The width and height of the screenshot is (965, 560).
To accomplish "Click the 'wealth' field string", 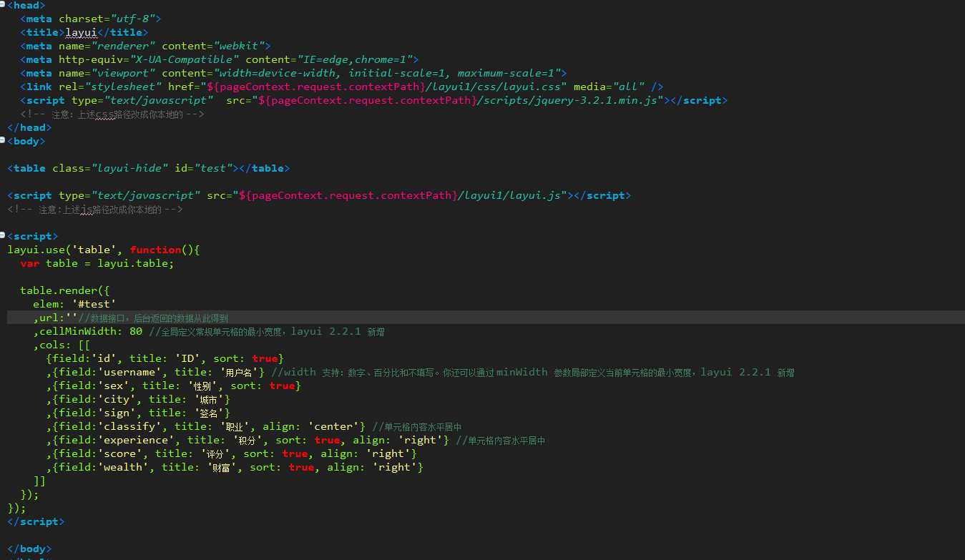I will point(123,467).
